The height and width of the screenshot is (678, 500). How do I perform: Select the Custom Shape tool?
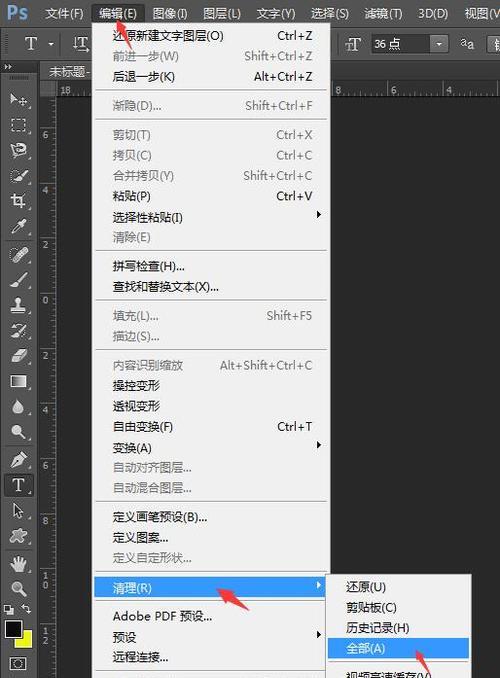tap(18, 536)
